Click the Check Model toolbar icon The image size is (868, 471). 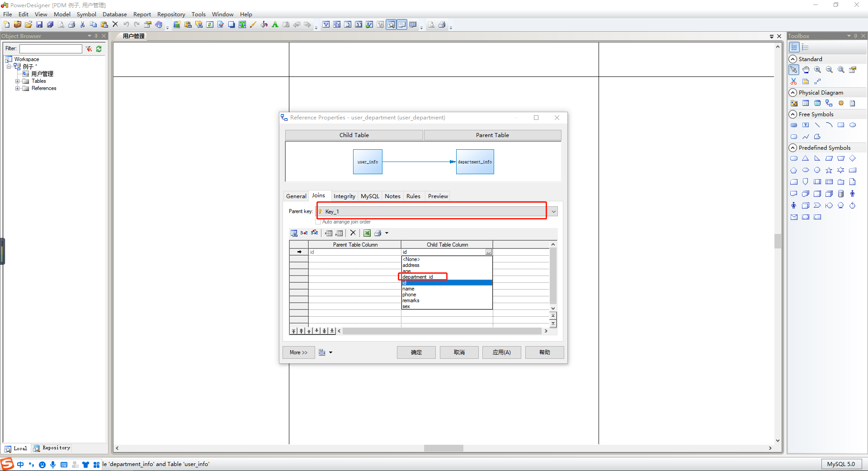pyautogui.click(x=221, y=24)
